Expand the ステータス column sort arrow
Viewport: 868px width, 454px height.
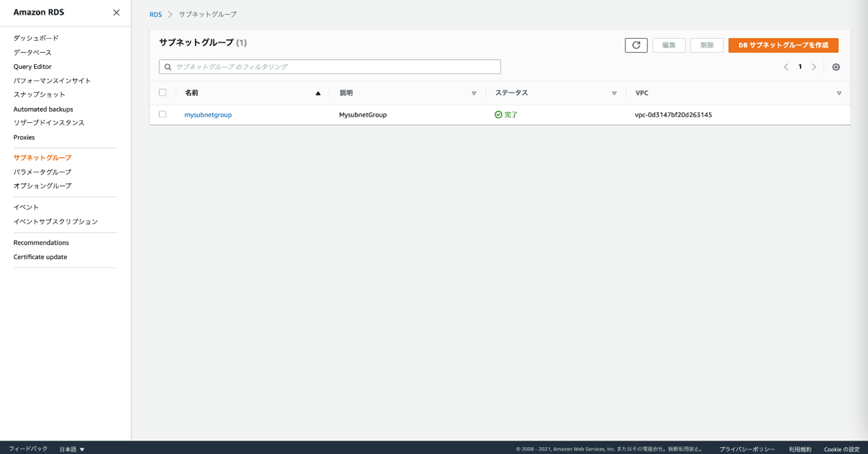pyautogui.click(x=614, y=93)
